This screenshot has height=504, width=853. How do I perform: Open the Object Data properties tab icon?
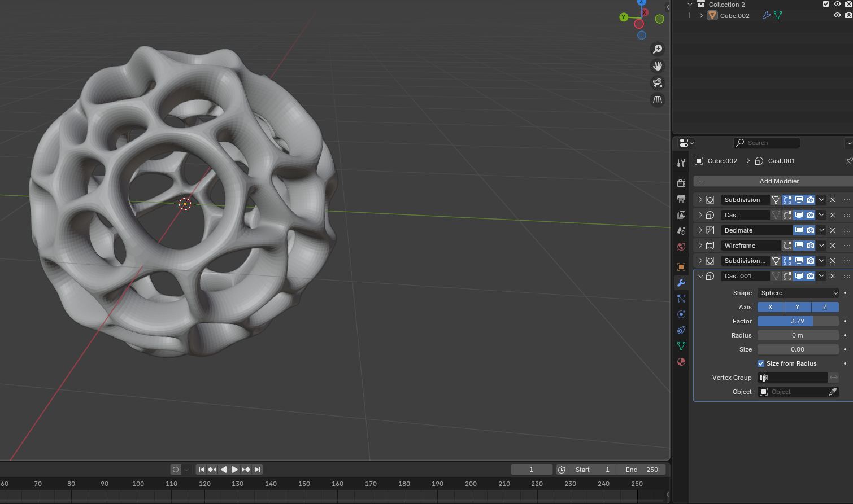tap(681, 346)
